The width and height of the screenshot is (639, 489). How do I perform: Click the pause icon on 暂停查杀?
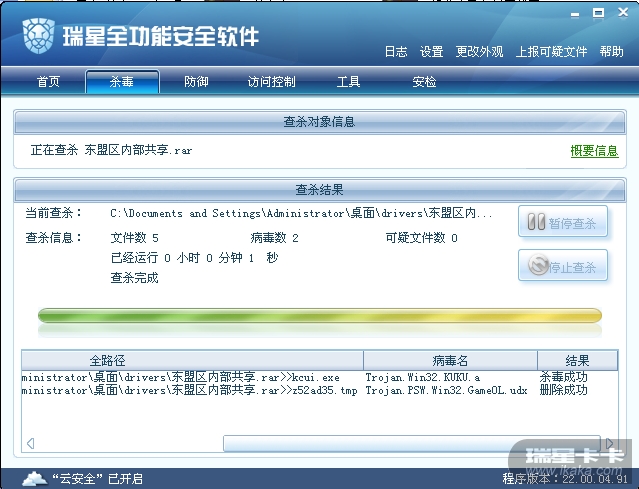(x=536, y=222)
